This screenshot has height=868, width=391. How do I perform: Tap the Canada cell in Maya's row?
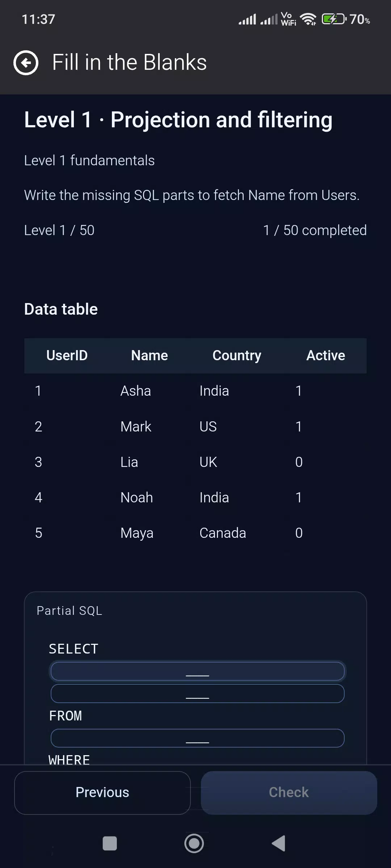pyautogui.click(x=223, y=533)
